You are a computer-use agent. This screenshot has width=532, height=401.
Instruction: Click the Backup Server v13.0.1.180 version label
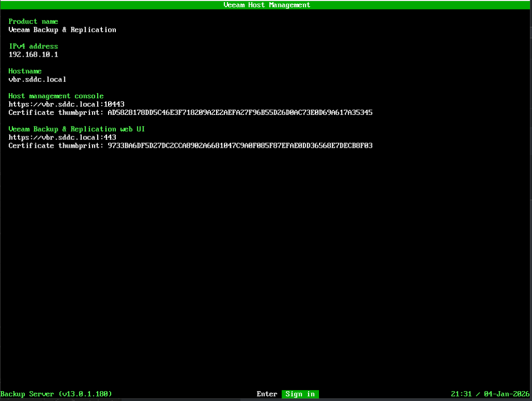coord(56,394)
